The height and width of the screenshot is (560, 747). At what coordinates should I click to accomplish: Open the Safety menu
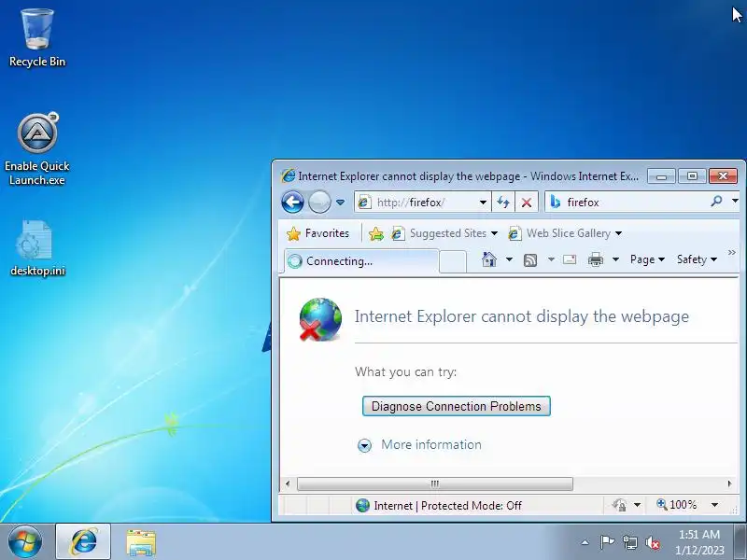697,259
